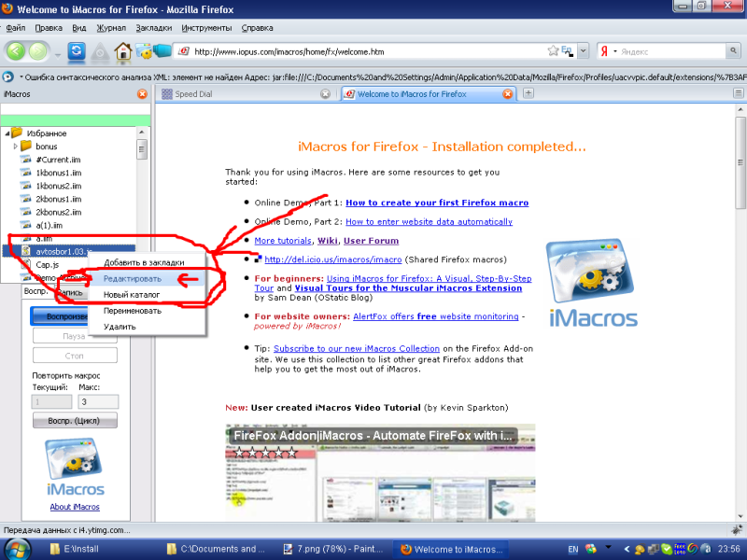Select the 2kbonus1.iim macro
Viewport: 747px width, 560px height.
tap(59, 199)
